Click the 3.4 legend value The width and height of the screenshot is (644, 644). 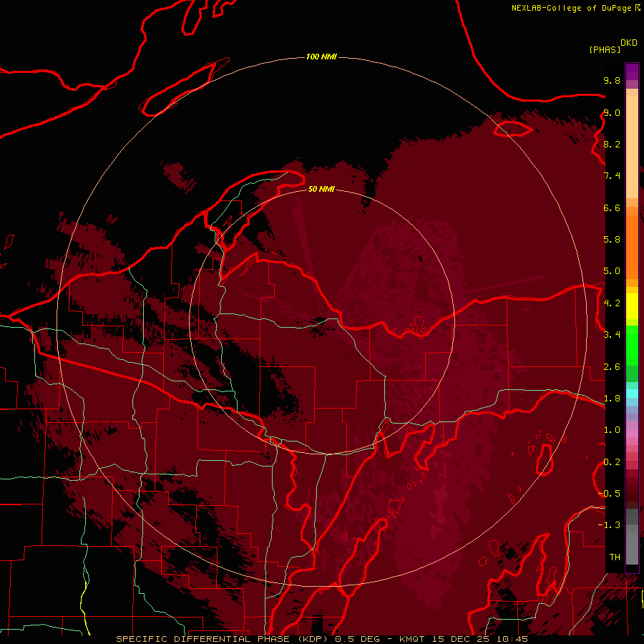pos(612,335)
